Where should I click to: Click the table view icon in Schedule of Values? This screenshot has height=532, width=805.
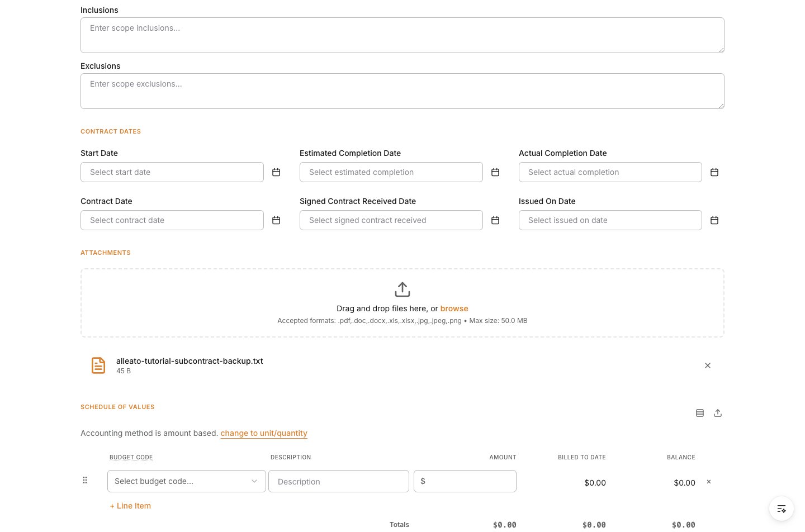point(700,413)
